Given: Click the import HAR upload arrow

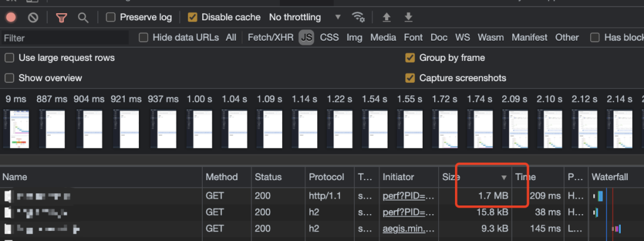Looking at the screenshot, I should [386, 17].
